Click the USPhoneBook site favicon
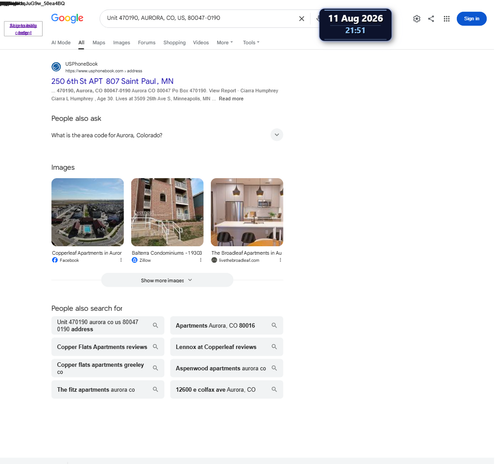500x464 pixels. [56, 67]
